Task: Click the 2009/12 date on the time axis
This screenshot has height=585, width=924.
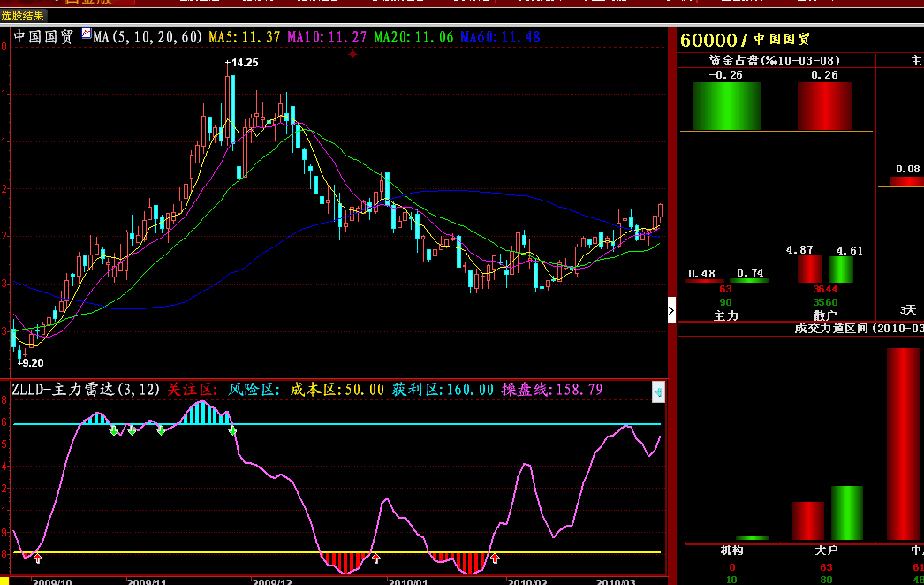Action: click(272, 582)
